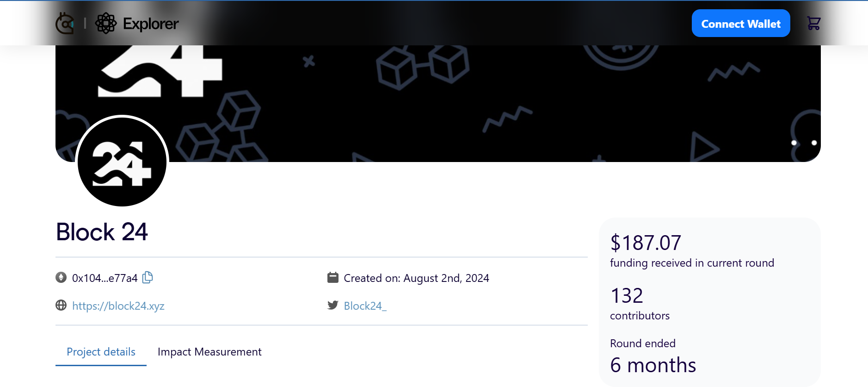
Task: Click the Block 24 round profile avatar
Action: [x=122, y=162]
